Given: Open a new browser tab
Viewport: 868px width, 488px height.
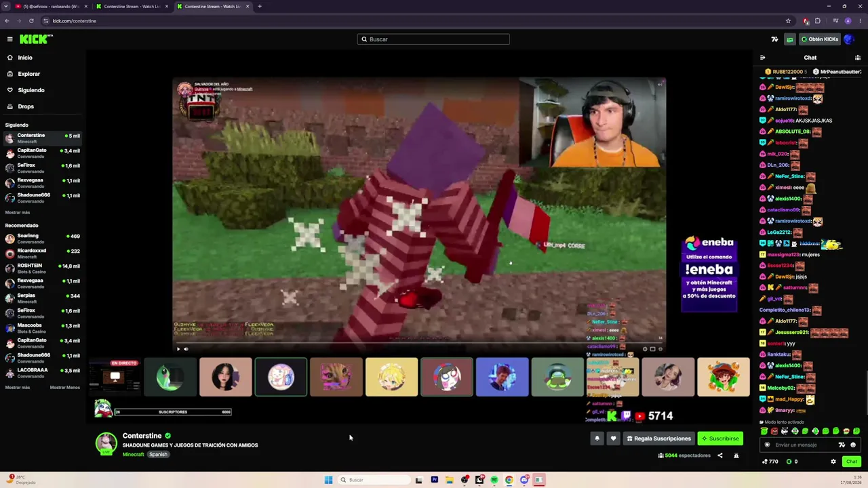Looking at the screenshot, I should click(x=260, y=6).
